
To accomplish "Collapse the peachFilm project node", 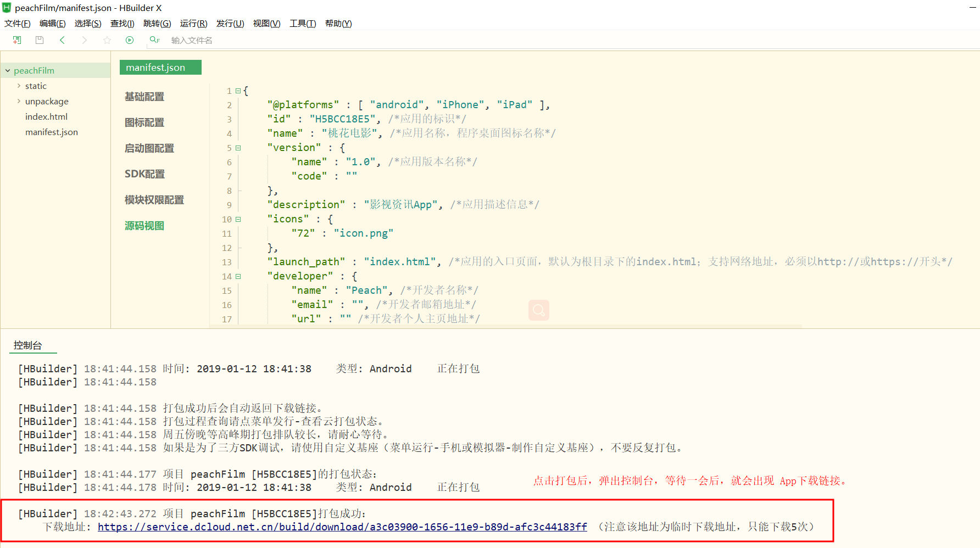I will [7, 70].
